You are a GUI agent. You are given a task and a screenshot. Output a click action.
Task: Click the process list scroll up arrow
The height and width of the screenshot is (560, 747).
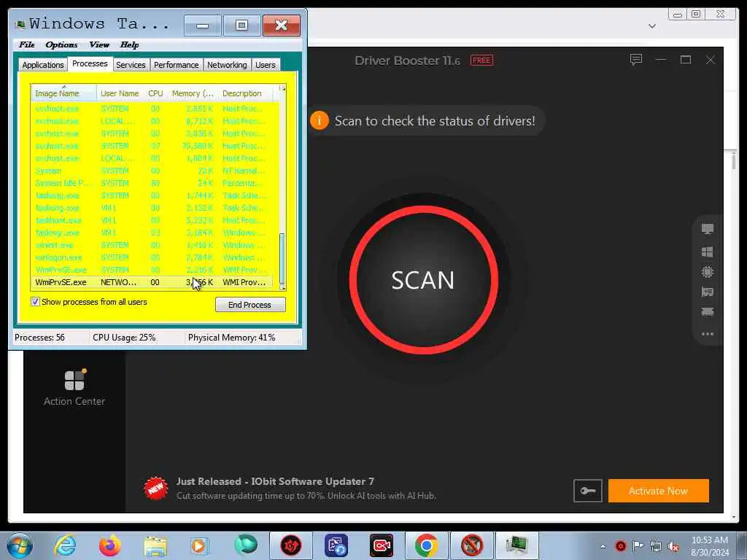[282, 88]
